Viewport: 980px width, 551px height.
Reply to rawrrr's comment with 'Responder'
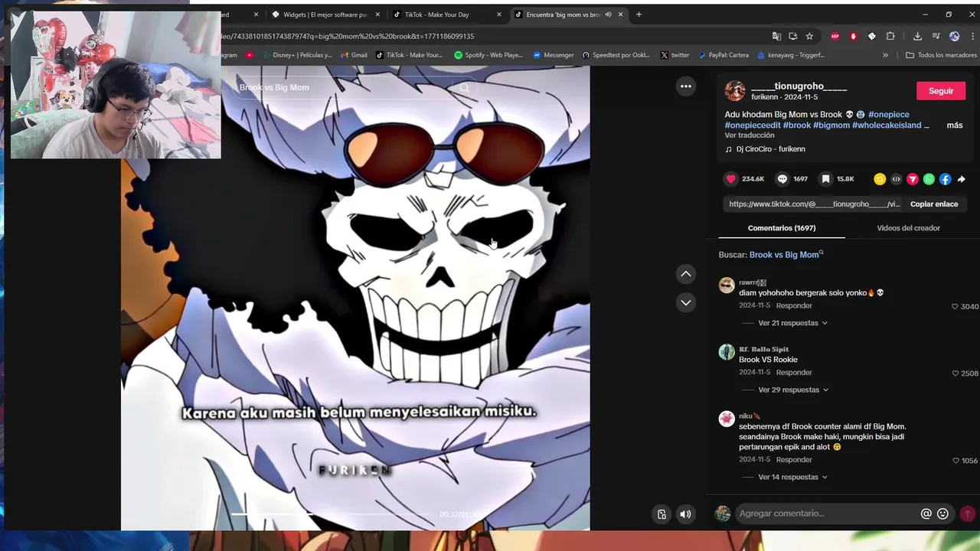tap(794, 306)
